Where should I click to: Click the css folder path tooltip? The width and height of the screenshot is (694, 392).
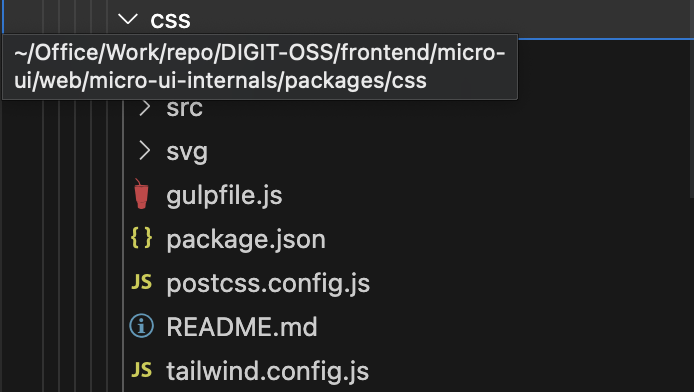[260, 67]
